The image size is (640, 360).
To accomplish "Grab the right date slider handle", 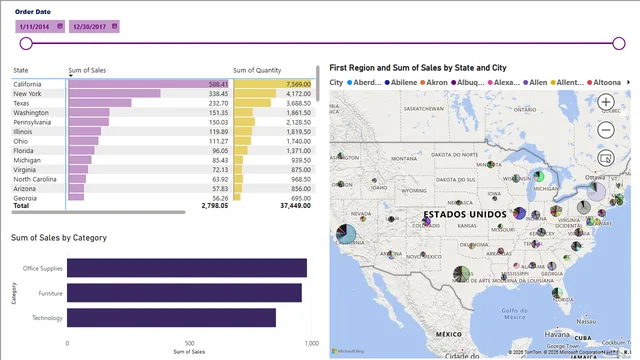I will 619,43.
